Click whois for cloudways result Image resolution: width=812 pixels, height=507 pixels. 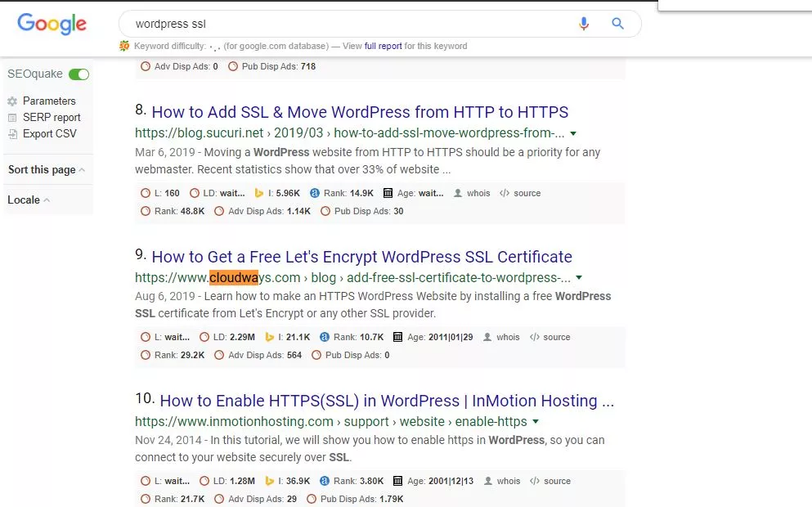(508, 337)
